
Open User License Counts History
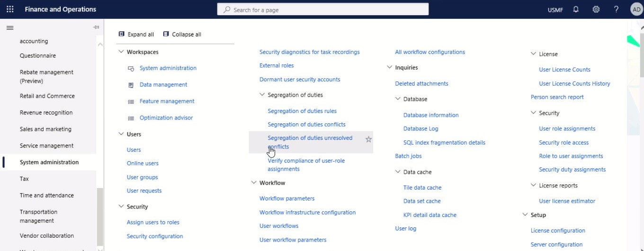574,84
